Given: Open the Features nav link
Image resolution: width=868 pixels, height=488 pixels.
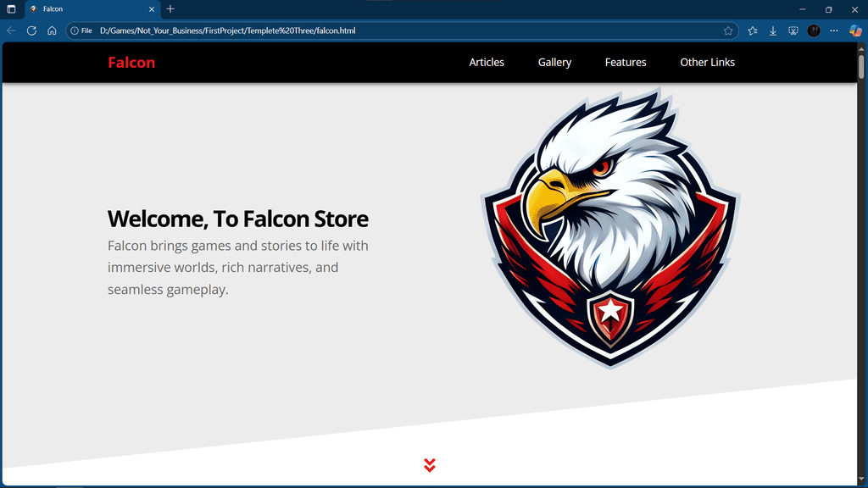Looking at the screenshot, I should (626, 63).
